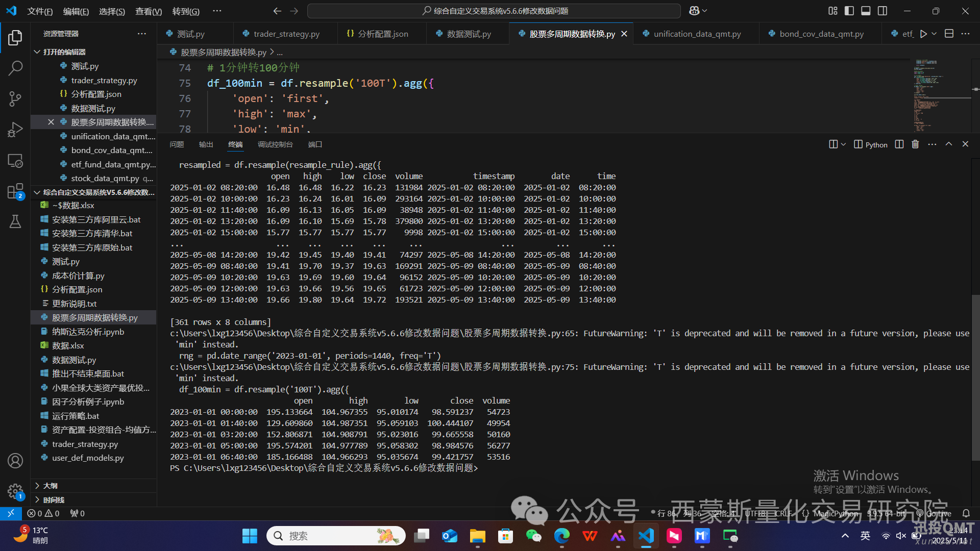Viewport: 980px width, 551px height.
Task: Close 股票多周期数据转换 in open editors list
Action: tap(51, 122)
